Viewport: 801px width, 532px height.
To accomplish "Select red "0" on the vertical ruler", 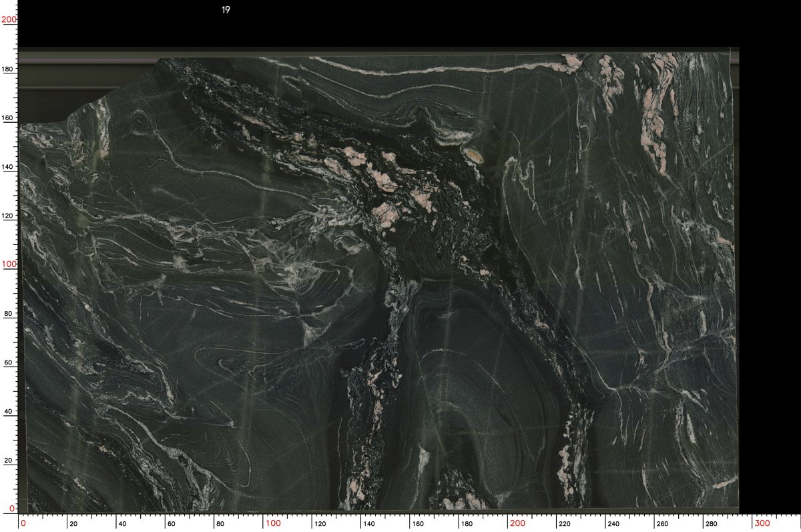I will (x=12, y=509).
